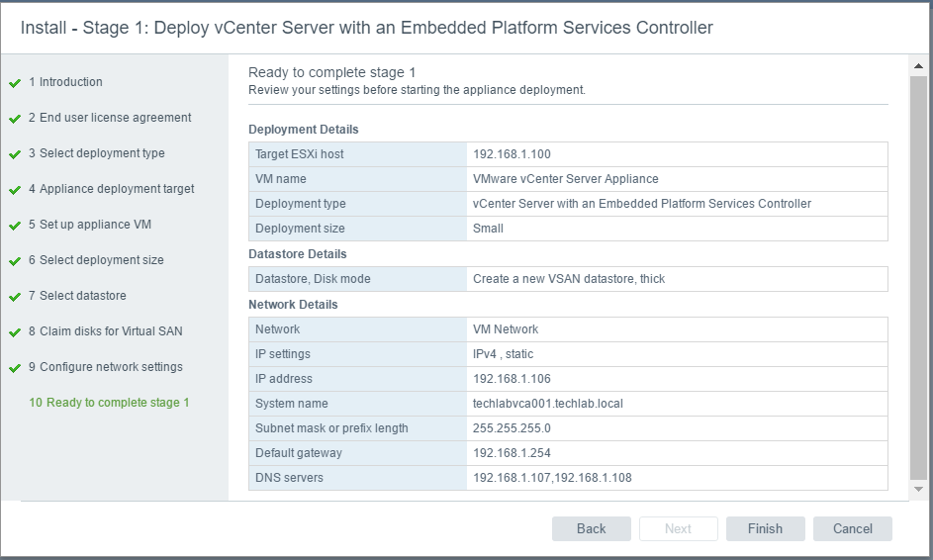Image resolution: width=933 pixels, height=560 pixels.
Task: Click 'Create a new VSAN datastore, thick' value
Action: coord(569,279)
